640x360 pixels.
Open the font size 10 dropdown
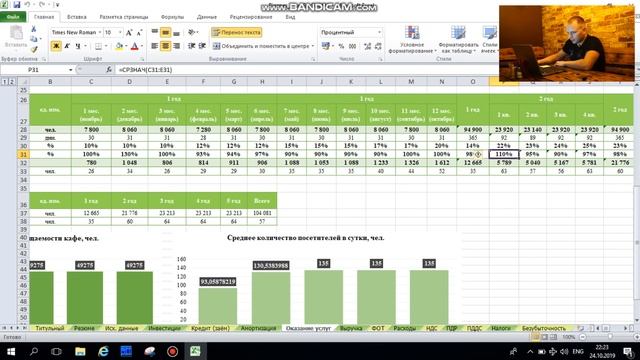pos(120,32)
